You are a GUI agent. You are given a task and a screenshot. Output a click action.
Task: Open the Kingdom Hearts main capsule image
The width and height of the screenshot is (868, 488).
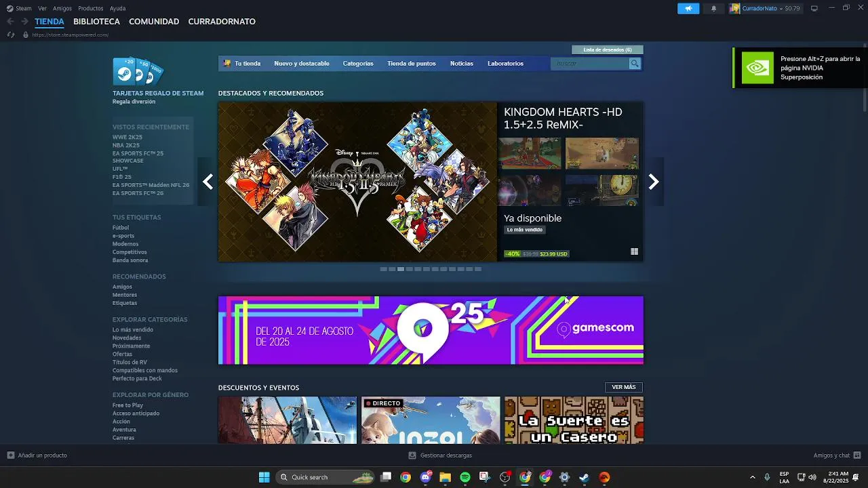[357, 182]
